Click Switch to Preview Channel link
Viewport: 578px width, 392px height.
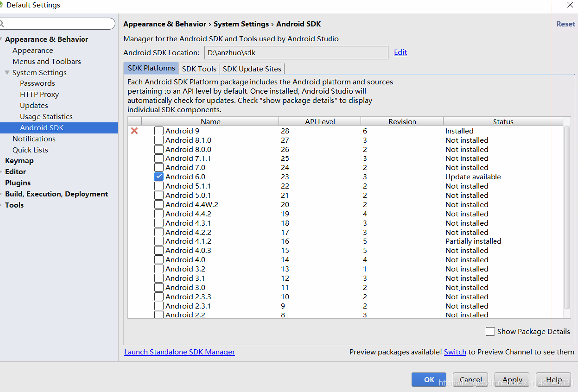click(455, 352)
